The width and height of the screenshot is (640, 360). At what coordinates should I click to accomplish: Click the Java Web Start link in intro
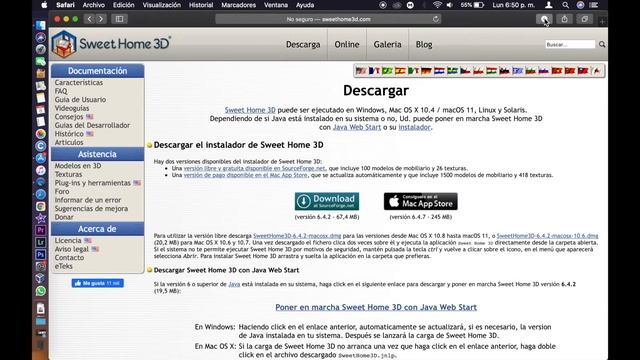click(357, 127)
